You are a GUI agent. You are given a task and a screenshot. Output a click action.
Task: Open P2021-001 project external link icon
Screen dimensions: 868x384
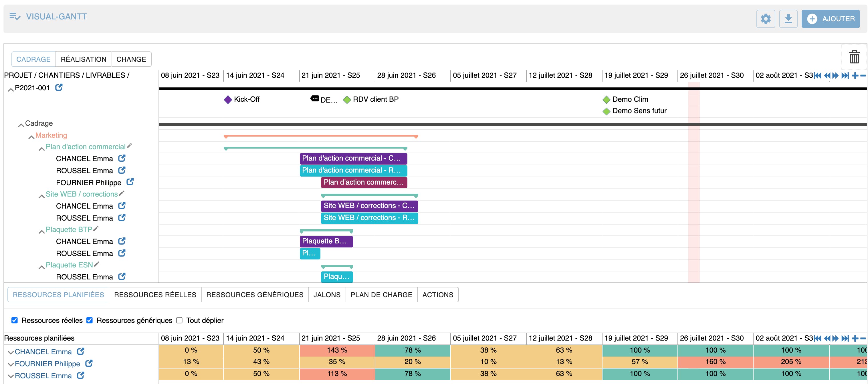pos(59,87)
